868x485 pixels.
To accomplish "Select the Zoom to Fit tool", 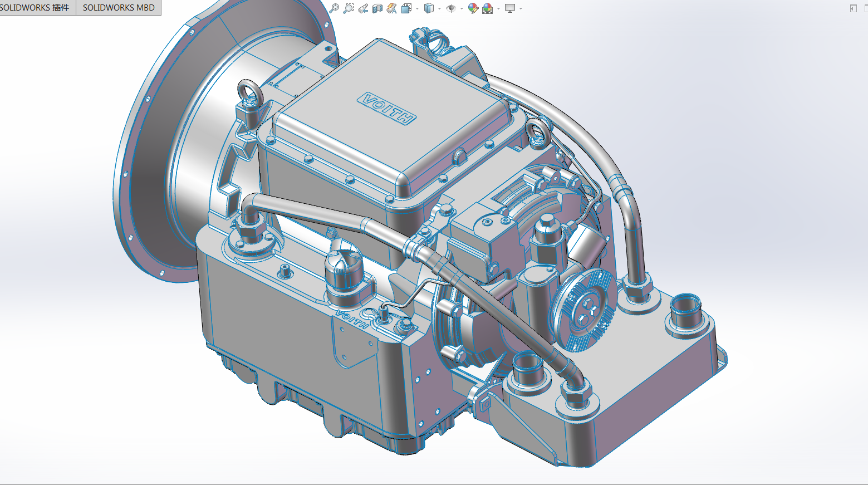I will pos(334,8).
